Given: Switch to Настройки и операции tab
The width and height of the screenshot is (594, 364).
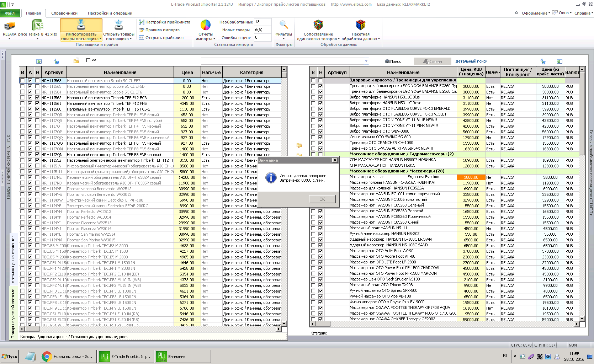Looking at the screenshot, I should point(110,13).
